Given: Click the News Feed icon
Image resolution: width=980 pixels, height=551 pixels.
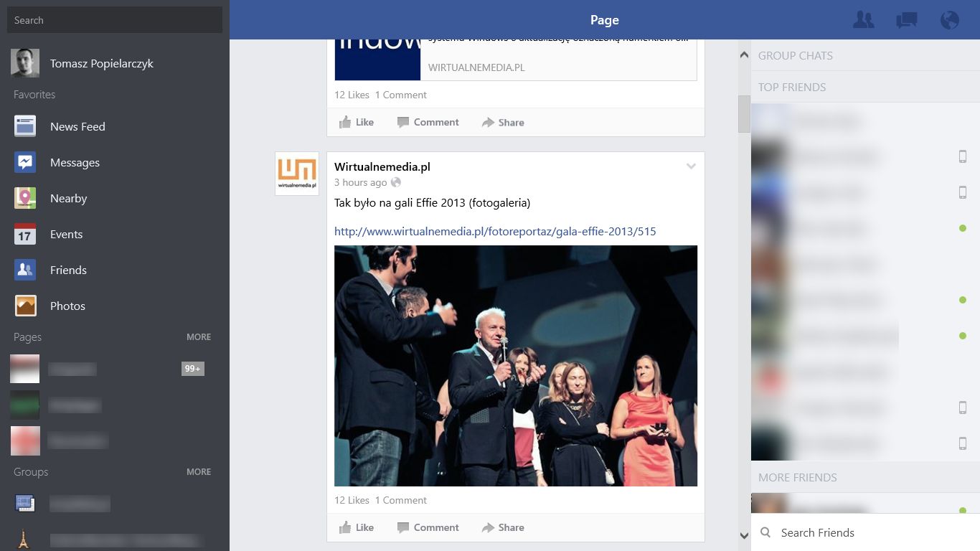Looking at the screenshot, I should (x=25, y=126).
